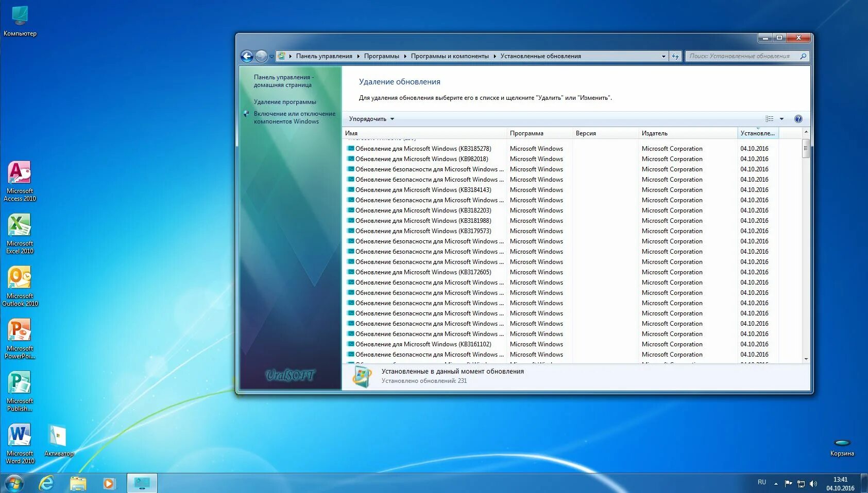Click the scrollbar down arrow in the updates list
The height and width of the screenshot is (493, 868).
pyautogui.click(x=806, y=359)
